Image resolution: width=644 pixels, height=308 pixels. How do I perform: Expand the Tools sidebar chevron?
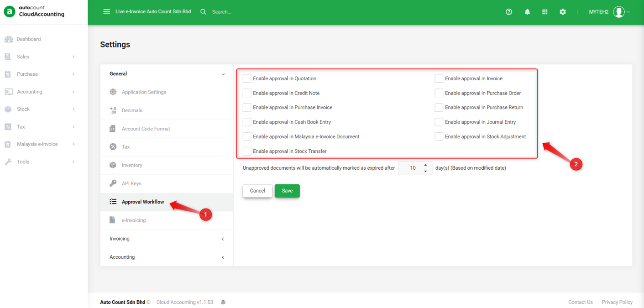(x=73, y=162)
